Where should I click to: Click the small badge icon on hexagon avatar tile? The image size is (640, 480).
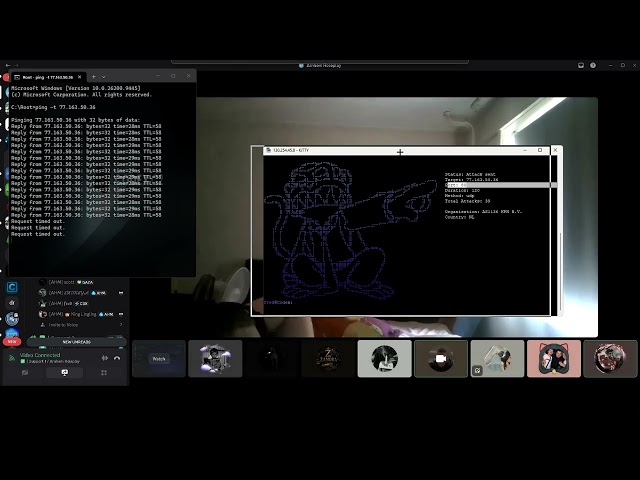click(478, 371)
